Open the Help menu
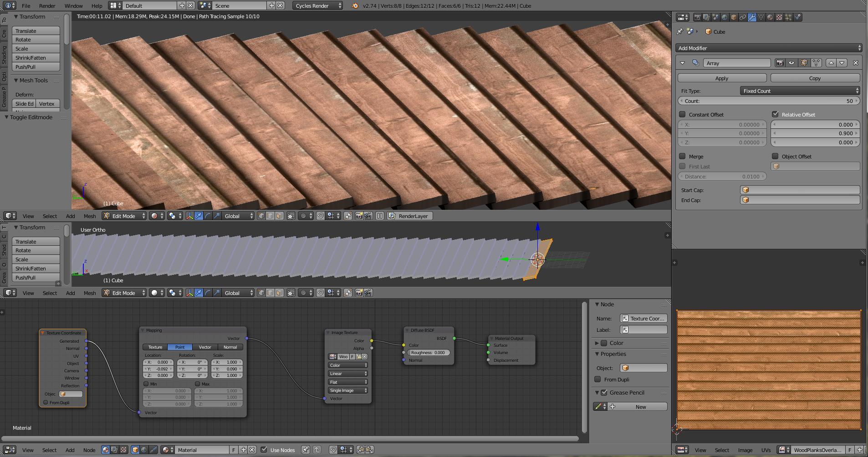 click(97, 6)
